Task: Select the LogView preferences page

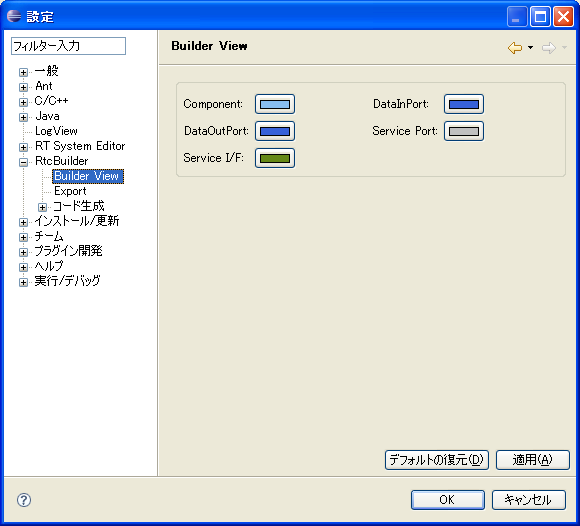Action: 56,131
